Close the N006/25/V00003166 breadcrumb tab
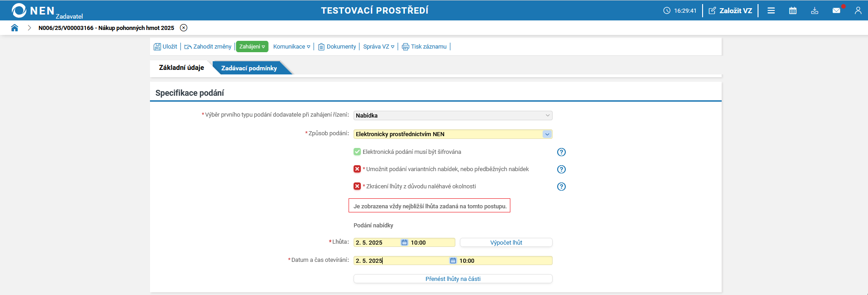 [x=184, y=28]
